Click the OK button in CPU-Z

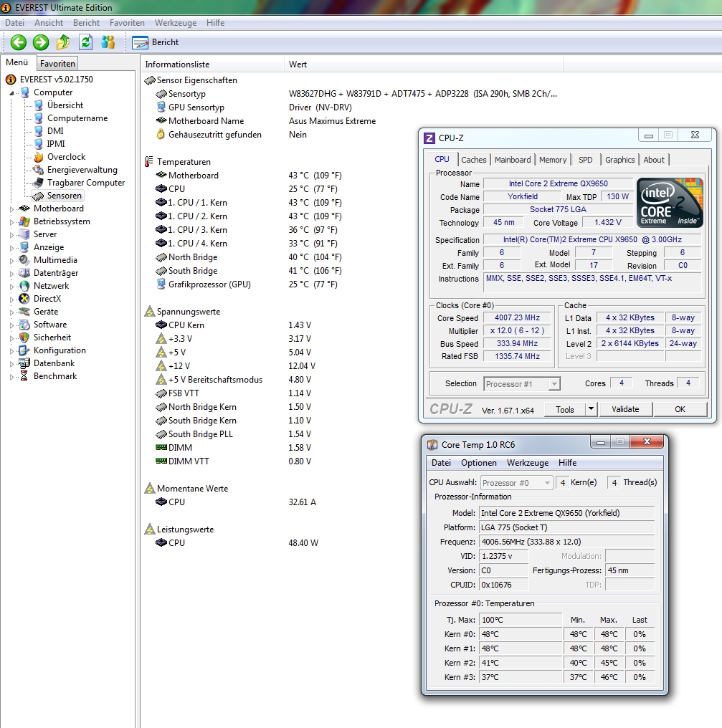point(680,410)
